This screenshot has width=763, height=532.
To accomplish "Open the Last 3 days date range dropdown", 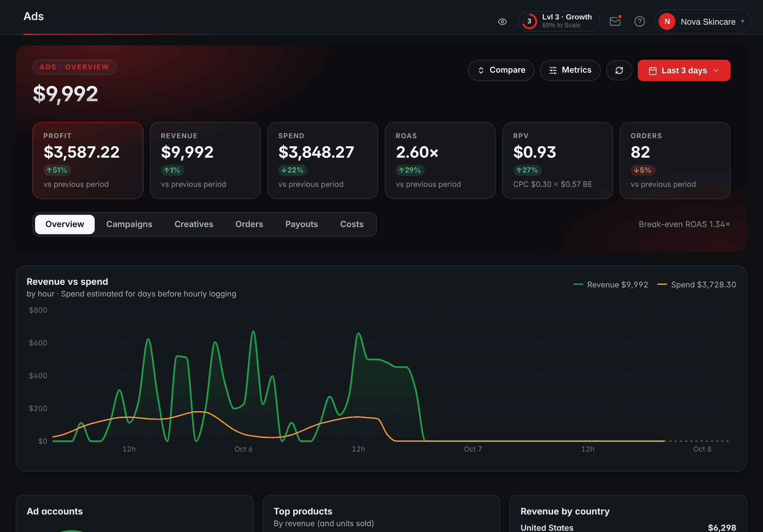I will pos(684,70).
